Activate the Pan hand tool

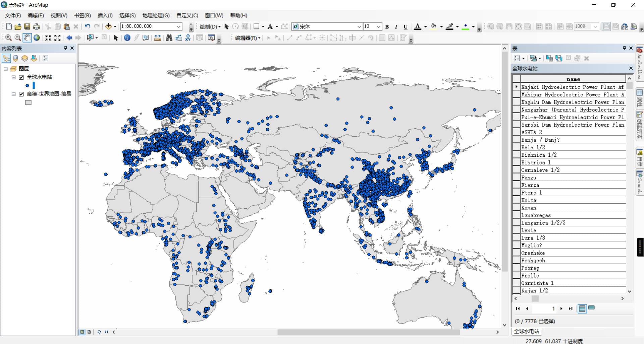(27, 38)
